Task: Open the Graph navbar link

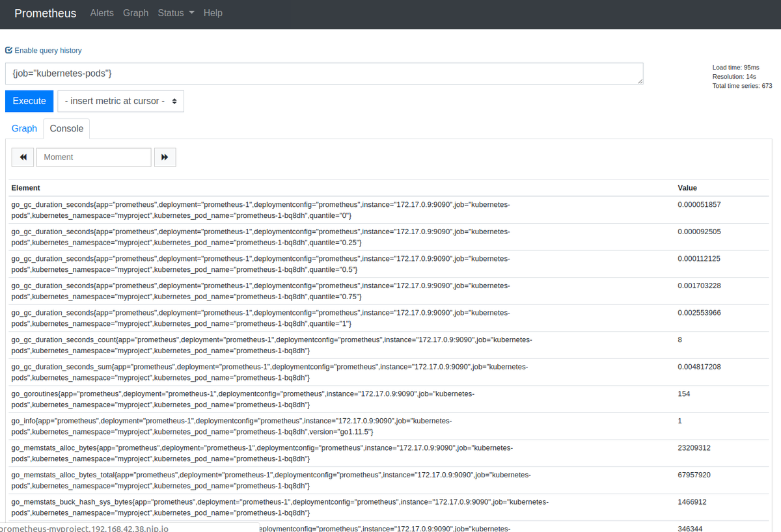Action: 135,13
